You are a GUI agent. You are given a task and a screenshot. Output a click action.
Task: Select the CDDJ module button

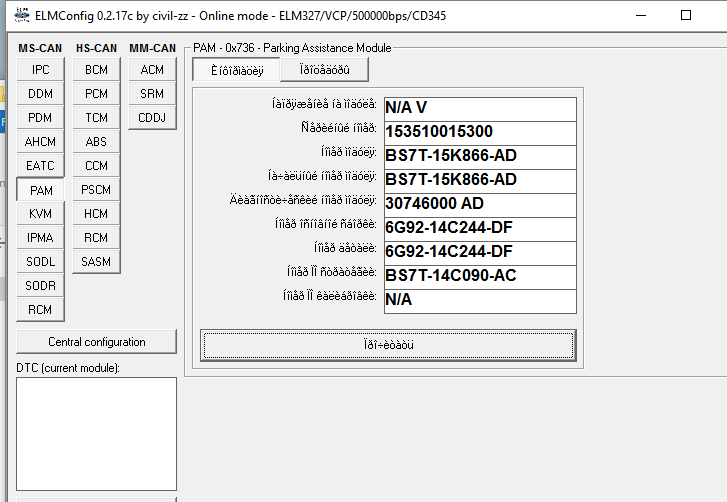point(152,117)
